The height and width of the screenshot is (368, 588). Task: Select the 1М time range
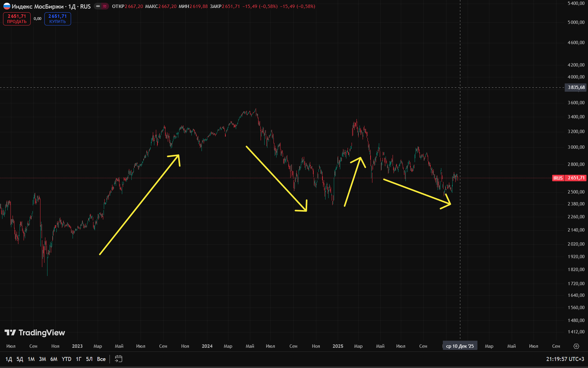click(31, 359)
